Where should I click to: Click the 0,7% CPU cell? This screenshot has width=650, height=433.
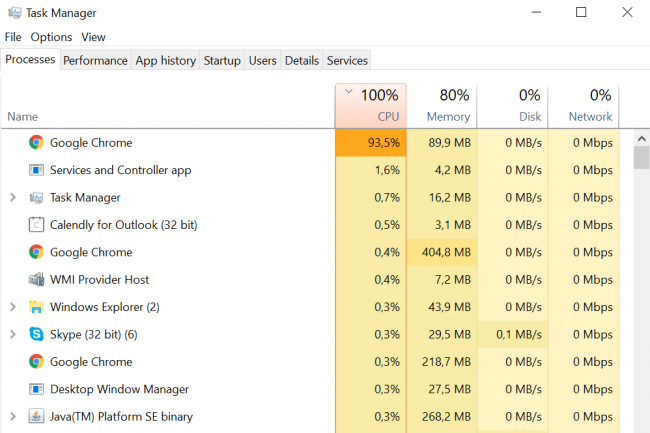(371, 197)
